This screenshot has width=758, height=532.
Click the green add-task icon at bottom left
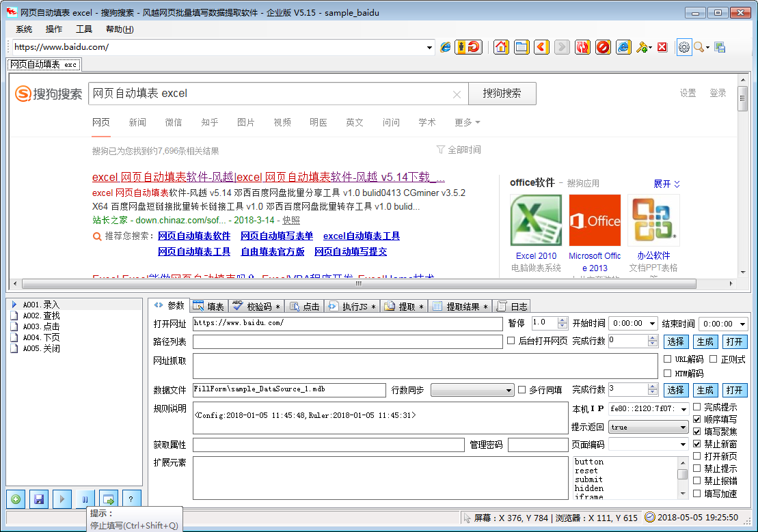(x=16, y=499)
